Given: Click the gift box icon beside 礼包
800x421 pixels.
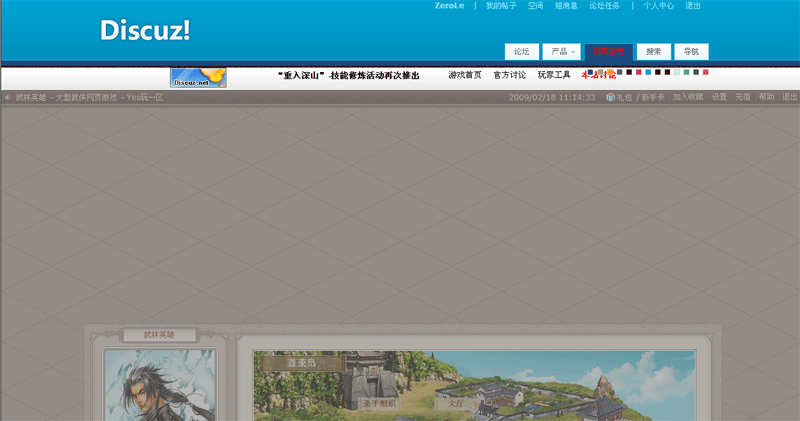Looking at the screenshot, I should [x=610, y=97].
